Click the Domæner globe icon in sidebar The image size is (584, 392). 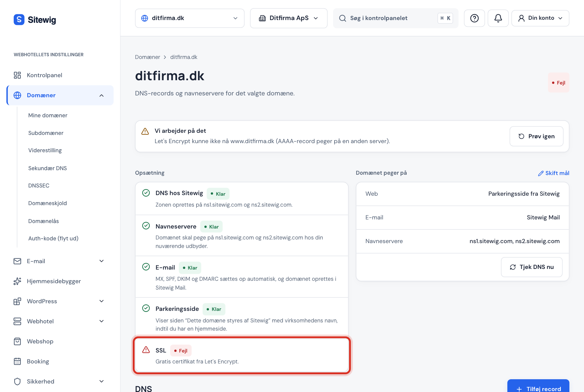(17, 95)
